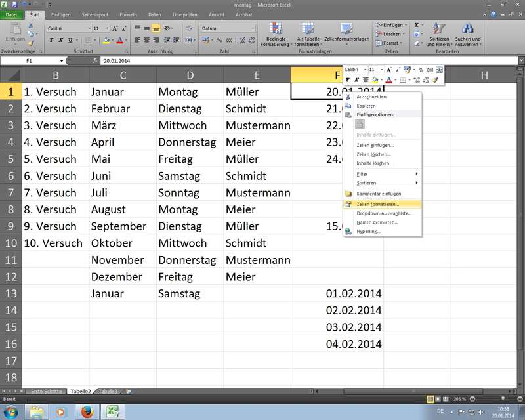The image size is (525, 420).
Task: Click decrease indent in the Ausrichtung group
Action: click(x=167, y=40)
